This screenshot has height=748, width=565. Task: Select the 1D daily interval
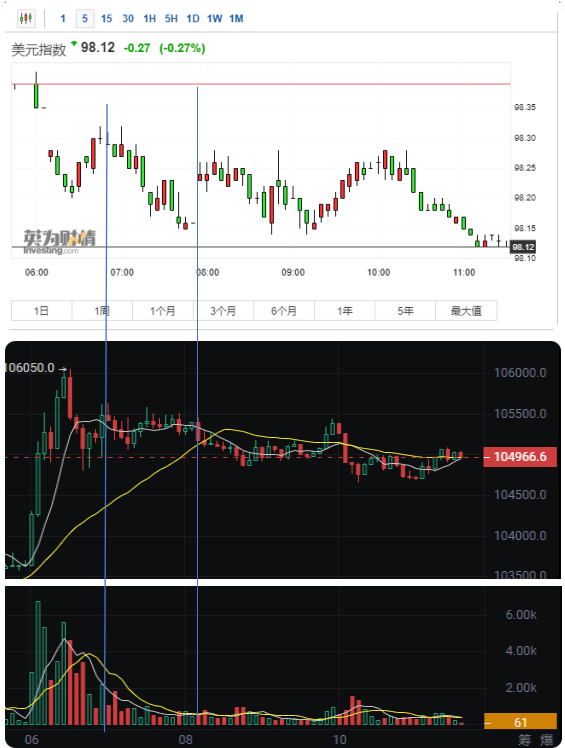193,19
